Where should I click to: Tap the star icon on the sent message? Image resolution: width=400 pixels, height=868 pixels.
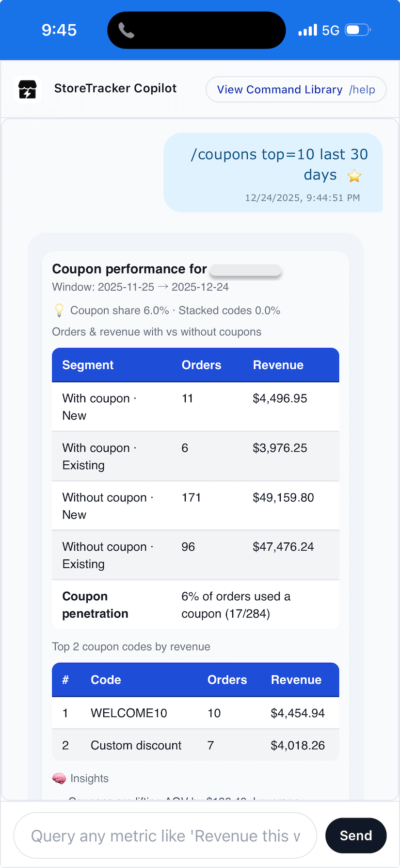click(x=354, y=176)
